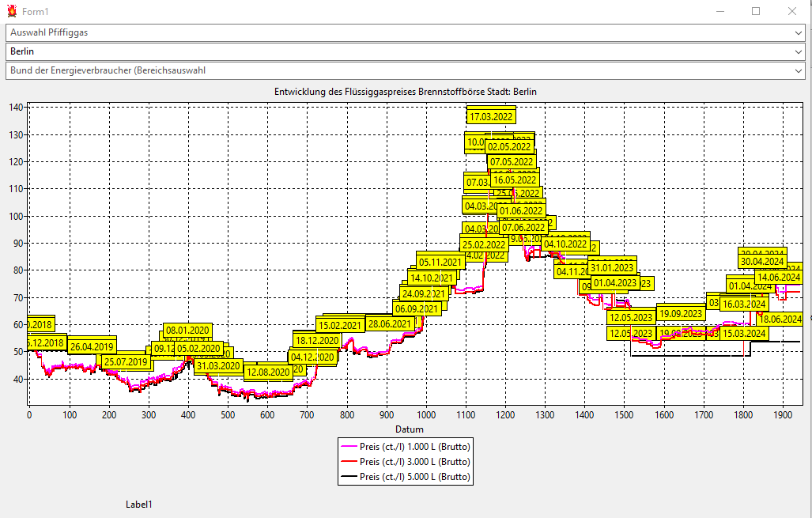
Task: Click the 18.12.2020 data label
Action: [317, 341]
